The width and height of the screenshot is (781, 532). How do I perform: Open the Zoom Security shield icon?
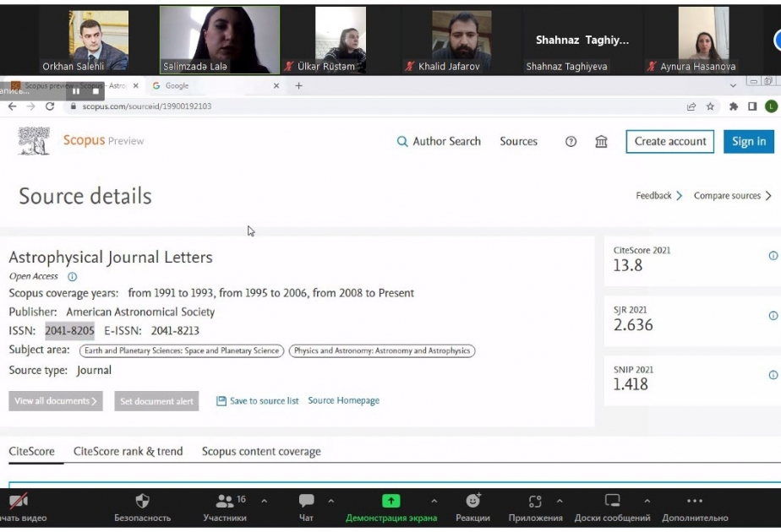(143, 501)
